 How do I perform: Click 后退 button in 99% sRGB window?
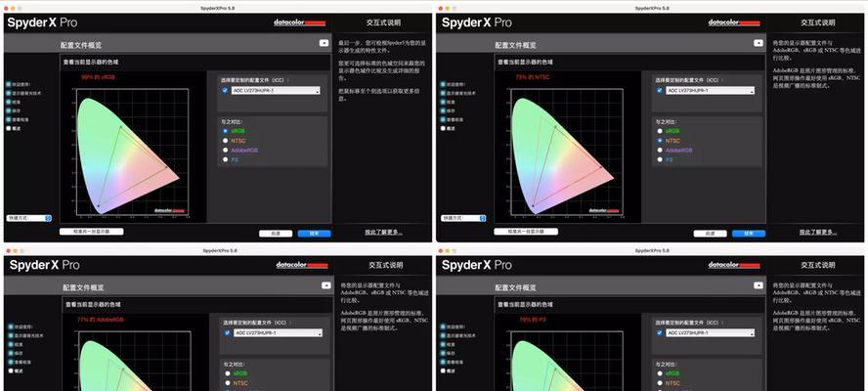point(276,234)
